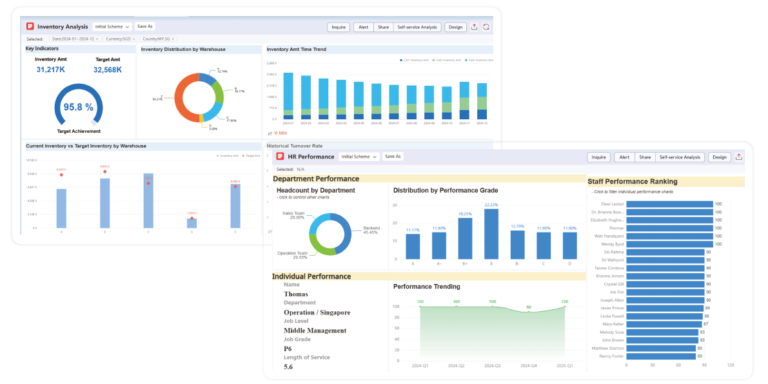Click the P6 job grade value
Image resolution: width=768 pixels, height=384 pixels.
(x=288, y=349)
